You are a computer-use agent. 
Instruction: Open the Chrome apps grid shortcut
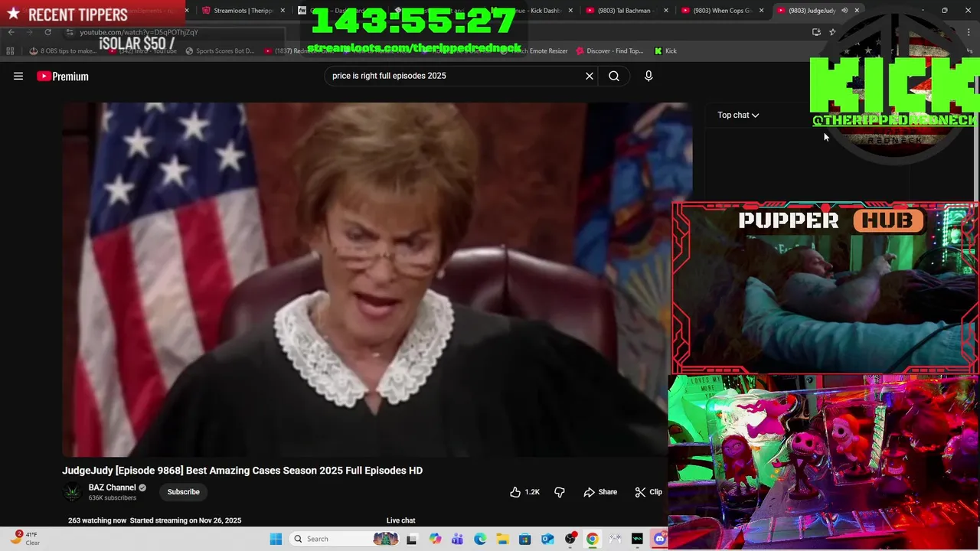pos(10,51)
